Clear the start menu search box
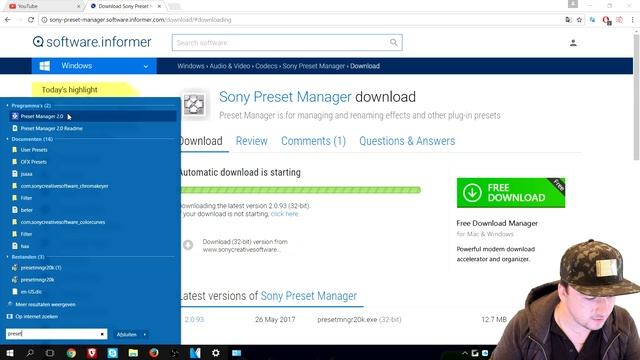 click(102, 334)
